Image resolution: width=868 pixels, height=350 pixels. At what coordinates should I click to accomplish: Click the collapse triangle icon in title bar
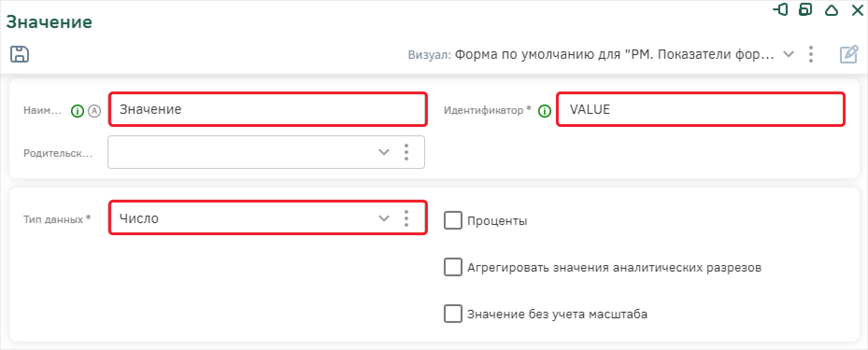coord(832,10)
